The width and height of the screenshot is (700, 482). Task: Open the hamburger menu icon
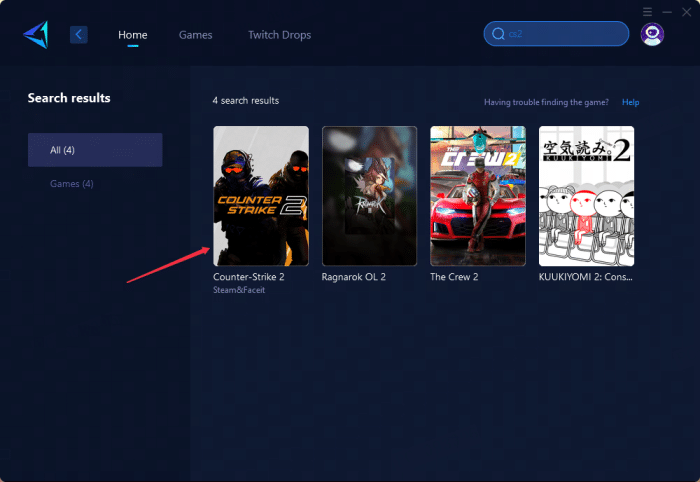pos(647,12)
